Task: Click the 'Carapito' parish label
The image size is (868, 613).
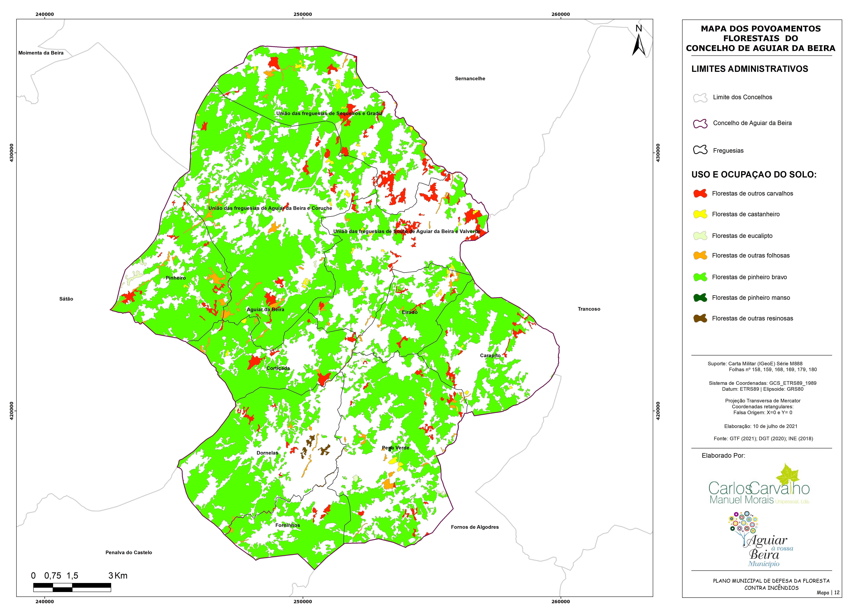Action: [x=490, y=356]
